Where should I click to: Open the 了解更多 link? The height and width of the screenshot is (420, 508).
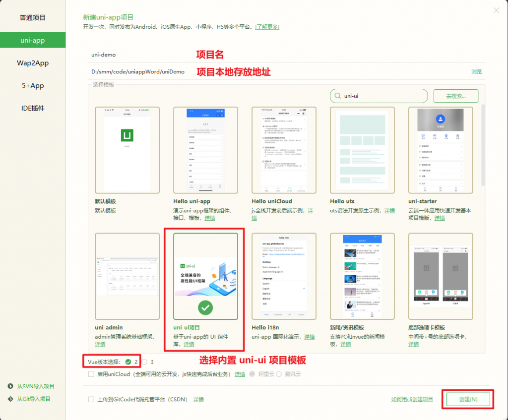(x=267, y=27)
